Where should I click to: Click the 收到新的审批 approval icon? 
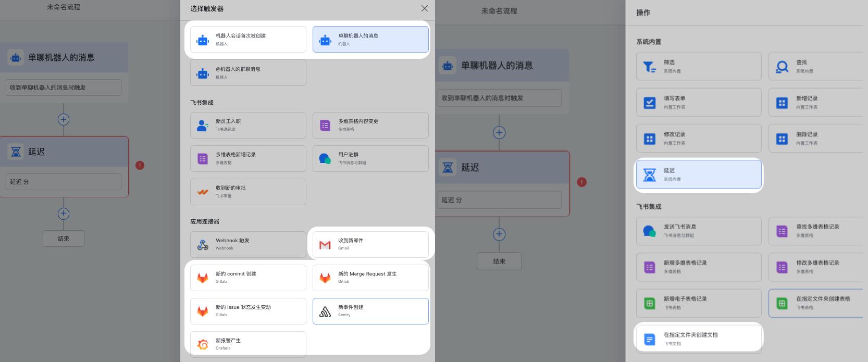coord(203,192)
